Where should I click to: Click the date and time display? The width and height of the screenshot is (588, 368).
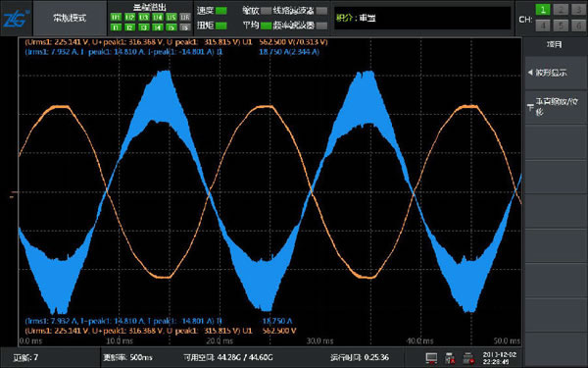click(499, 358)
